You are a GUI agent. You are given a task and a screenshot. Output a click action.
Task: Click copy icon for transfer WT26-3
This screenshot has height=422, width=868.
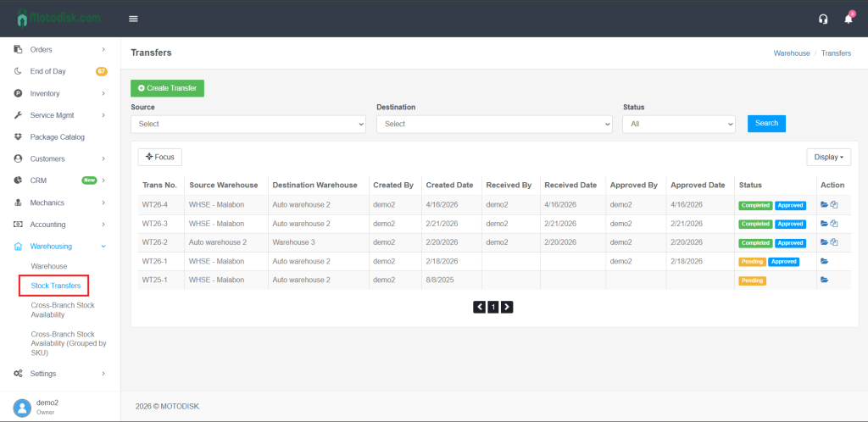tap(834, 224)
